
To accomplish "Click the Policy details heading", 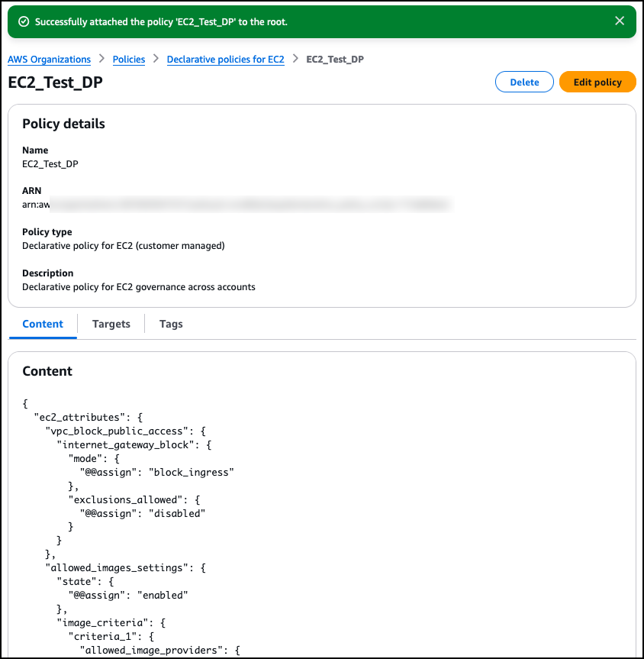I will pos(63,124).
